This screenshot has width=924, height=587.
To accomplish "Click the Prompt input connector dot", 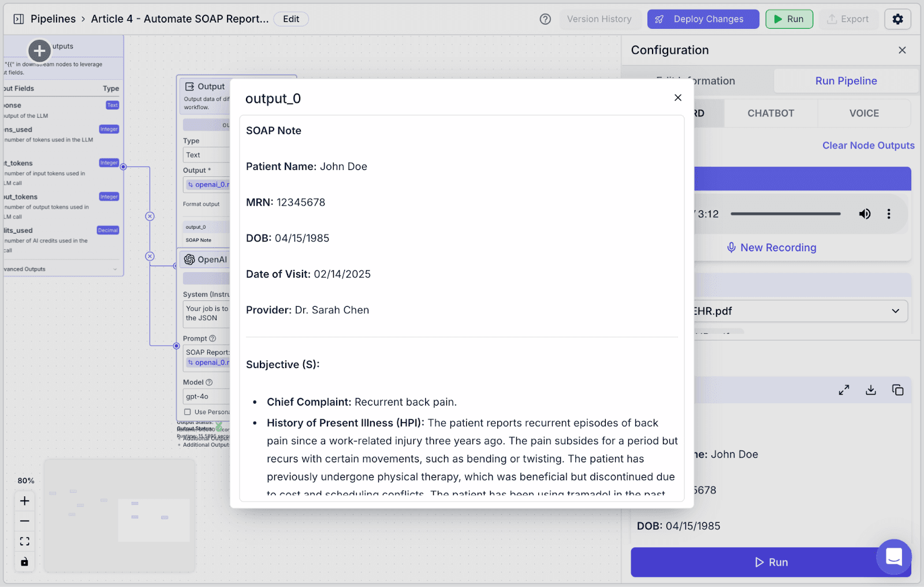I will 176,346.
